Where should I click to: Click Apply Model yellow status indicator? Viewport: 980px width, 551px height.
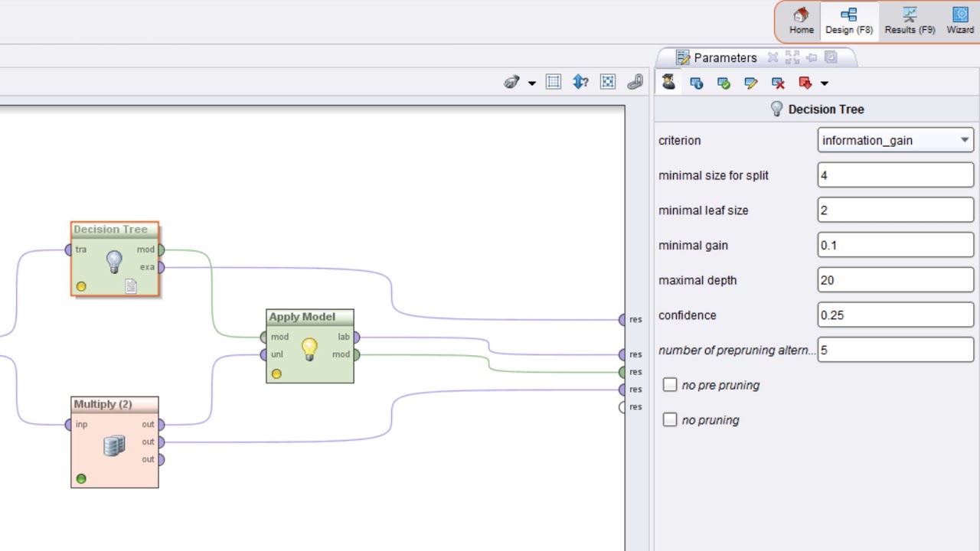click(x=276, y=373)
